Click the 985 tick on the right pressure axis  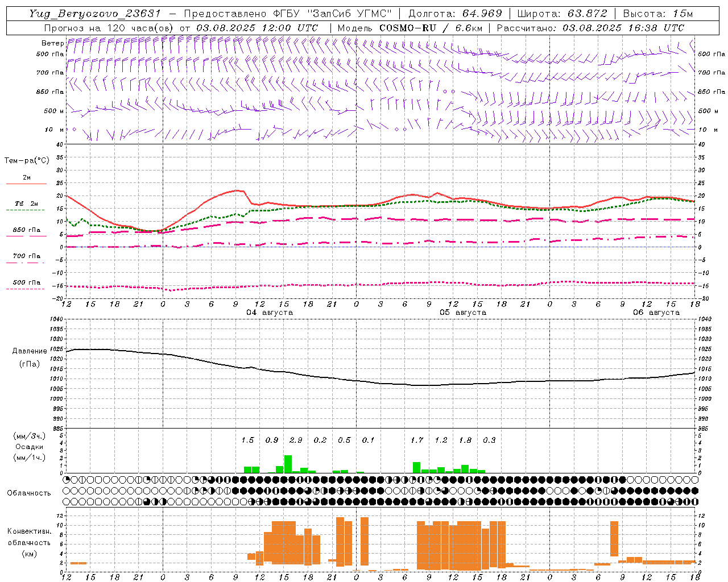click(704, 429)
